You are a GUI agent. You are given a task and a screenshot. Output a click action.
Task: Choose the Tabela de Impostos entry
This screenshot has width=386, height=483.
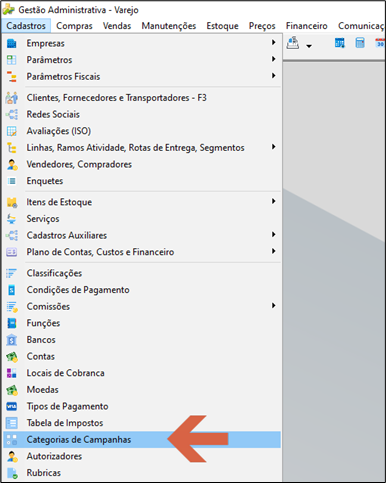[x=142, y=423]
